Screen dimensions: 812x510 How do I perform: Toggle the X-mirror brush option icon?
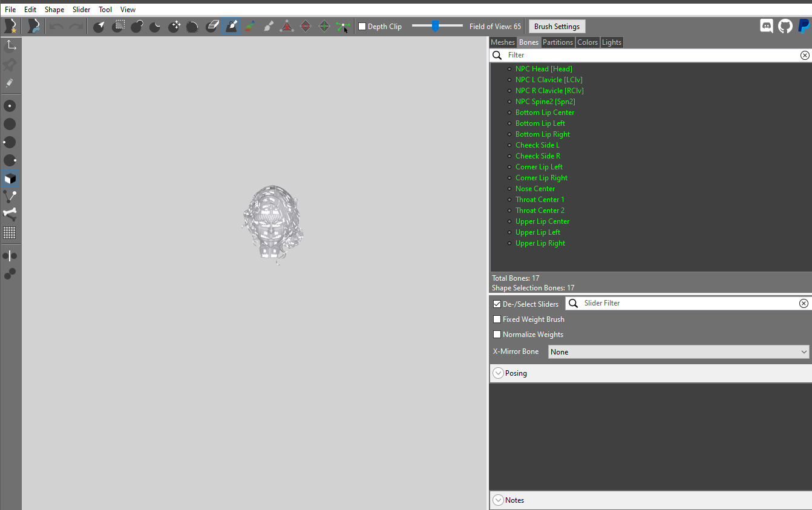tap(10, 255)
